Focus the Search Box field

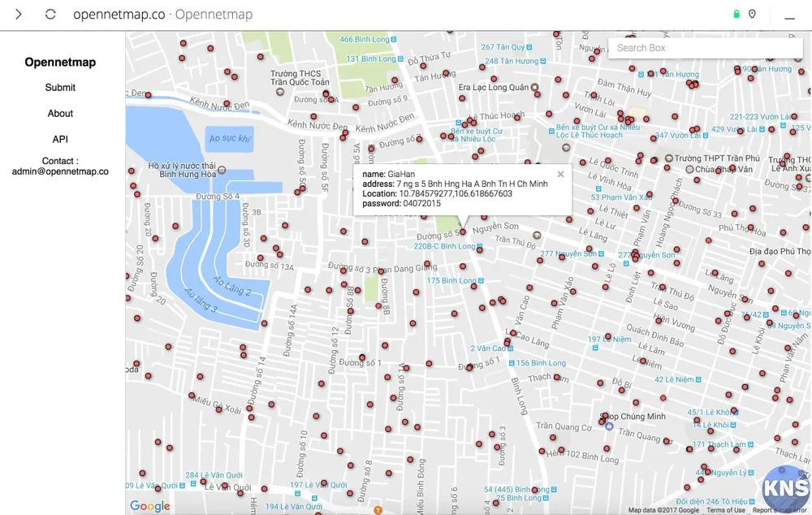pos(705,48)
